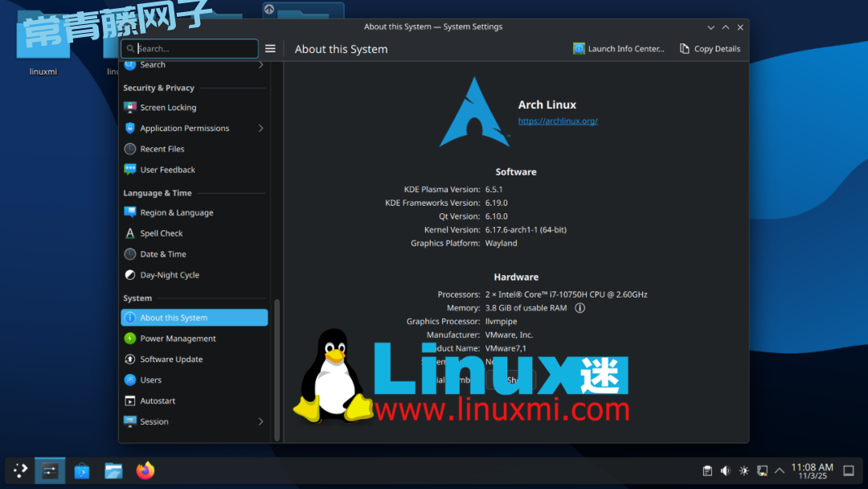Open the clipboard icon in system tray
The image size is (868, 489).
coord(707,471)
